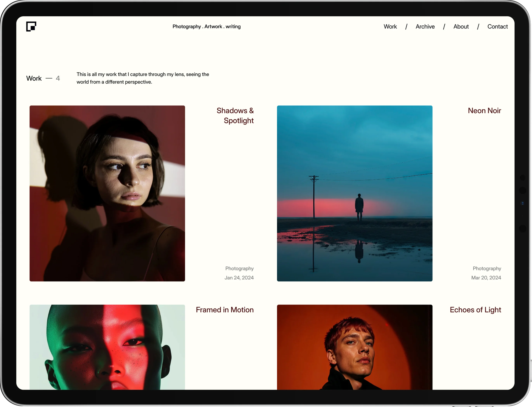The height and width of the screenshot is (407, 532).
Task: Click the Photography . Artwork . writing tagline
Action: coord(206,26)
